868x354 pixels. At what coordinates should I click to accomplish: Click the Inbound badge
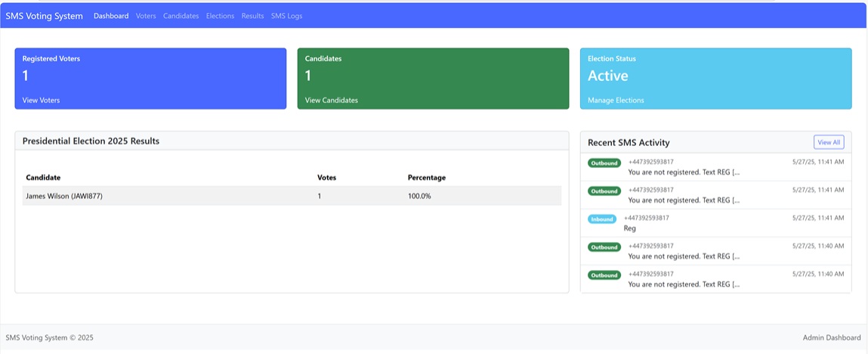pos(602,219)
